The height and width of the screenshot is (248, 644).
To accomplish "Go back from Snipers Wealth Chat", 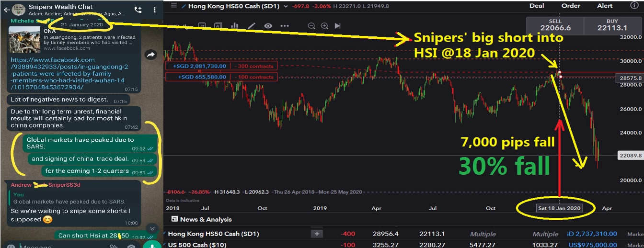I will point(6,10).
